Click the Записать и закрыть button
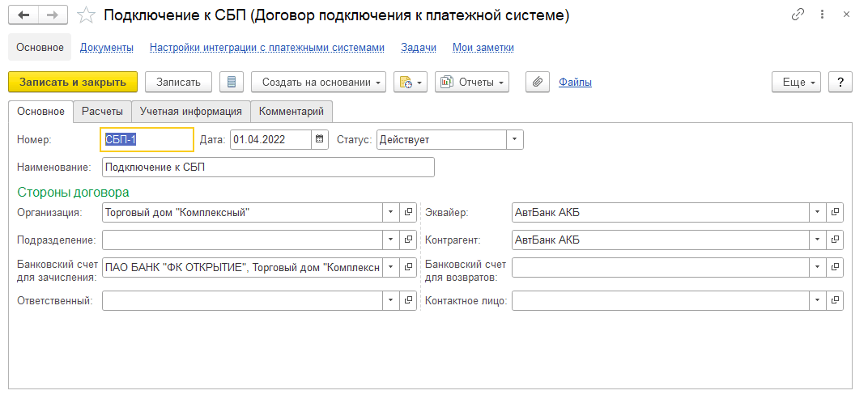The height and width of the screenshot is (399, 868). 73,82
